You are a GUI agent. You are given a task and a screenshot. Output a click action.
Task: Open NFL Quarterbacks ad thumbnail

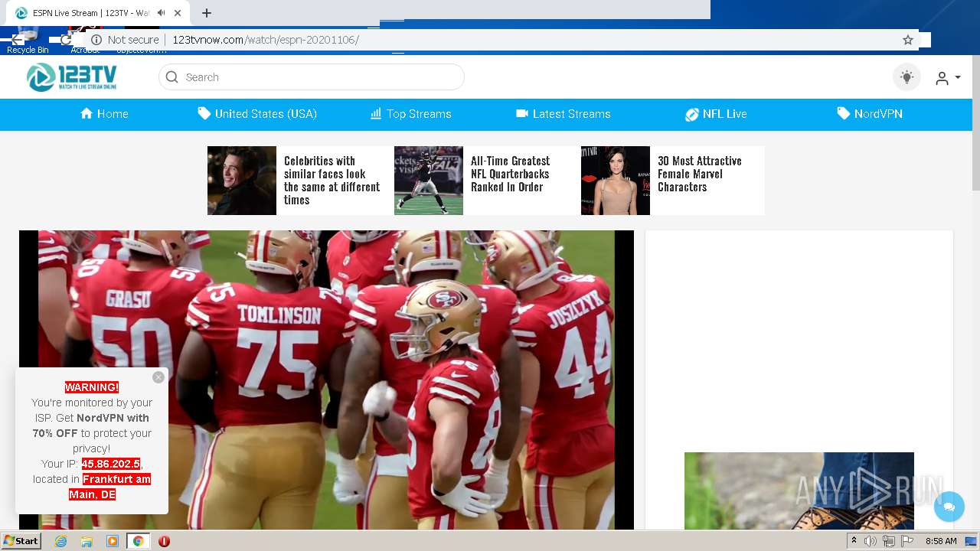tap(429, 181)
